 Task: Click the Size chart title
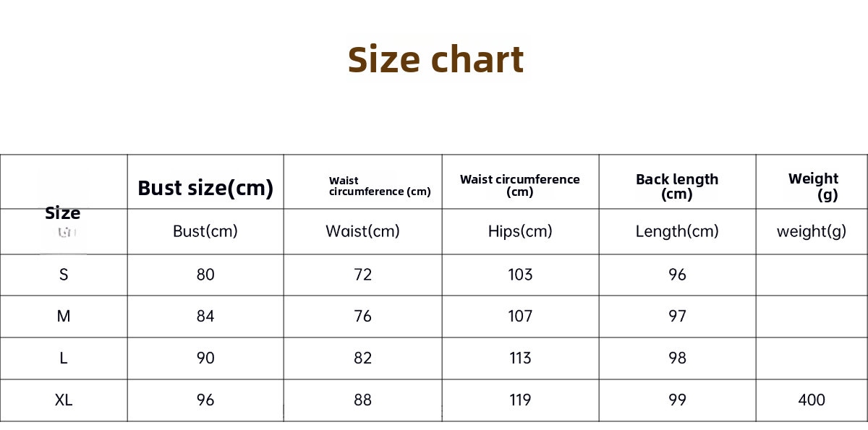435,60
